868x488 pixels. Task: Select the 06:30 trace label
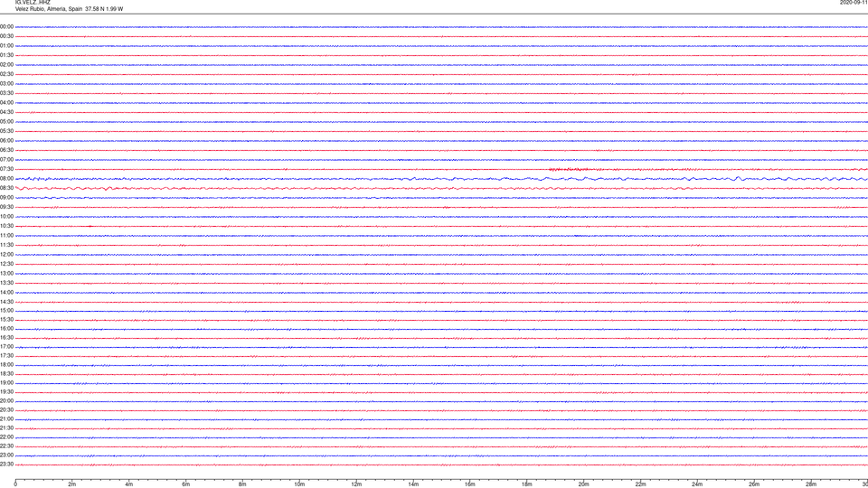(6, 150)
